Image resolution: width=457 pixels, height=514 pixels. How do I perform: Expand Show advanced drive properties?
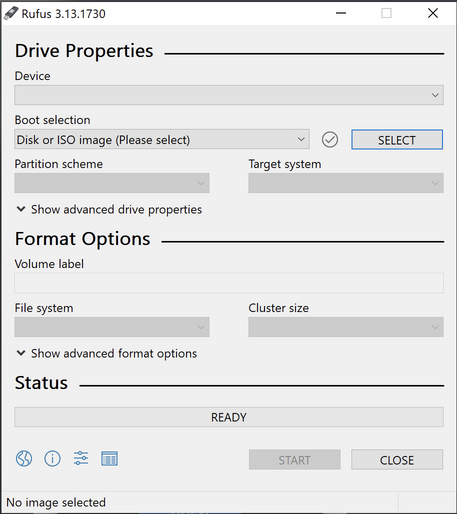[109, 210]
